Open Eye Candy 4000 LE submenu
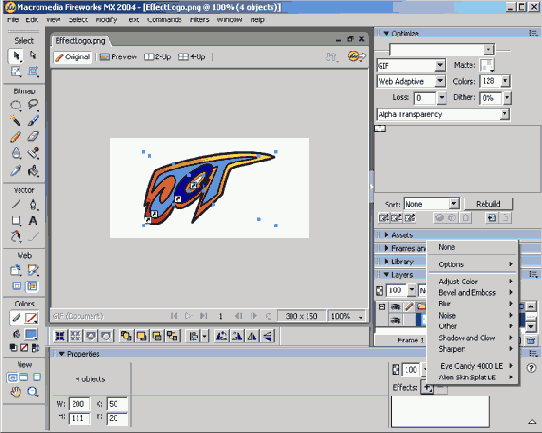 click(x=473, y=366)
